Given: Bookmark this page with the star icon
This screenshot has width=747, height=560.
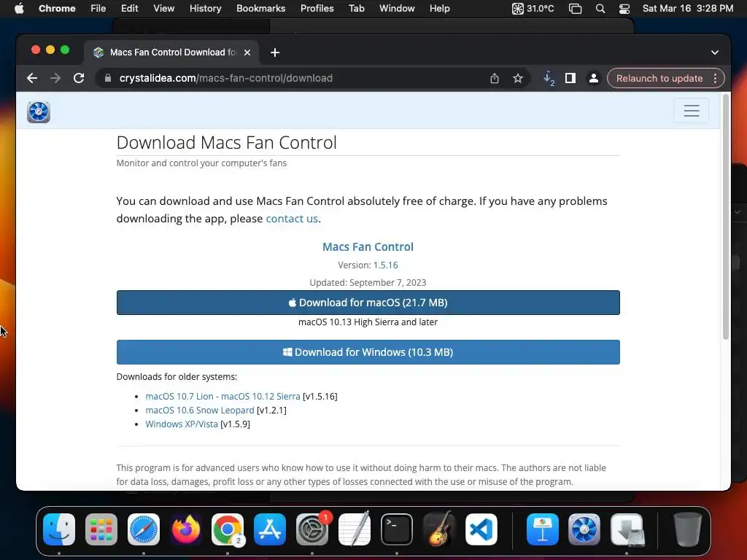Looking at the screenshot, I should [518, 78].
